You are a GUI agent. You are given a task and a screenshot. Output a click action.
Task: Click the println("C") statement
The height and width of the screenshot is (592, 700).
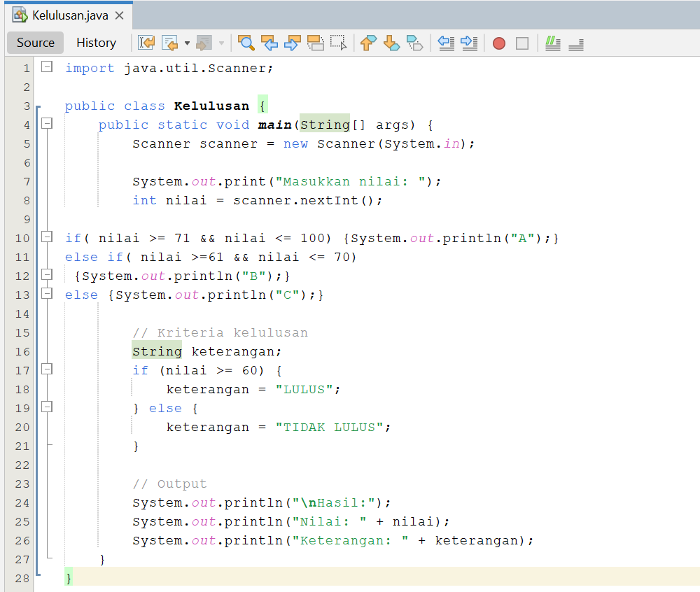coord(216,295)
